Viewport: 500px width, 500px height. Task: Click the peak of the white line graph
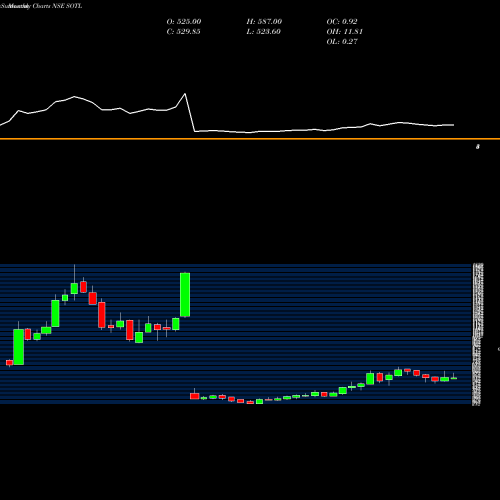pyautogui.click(x=185, y=94)
